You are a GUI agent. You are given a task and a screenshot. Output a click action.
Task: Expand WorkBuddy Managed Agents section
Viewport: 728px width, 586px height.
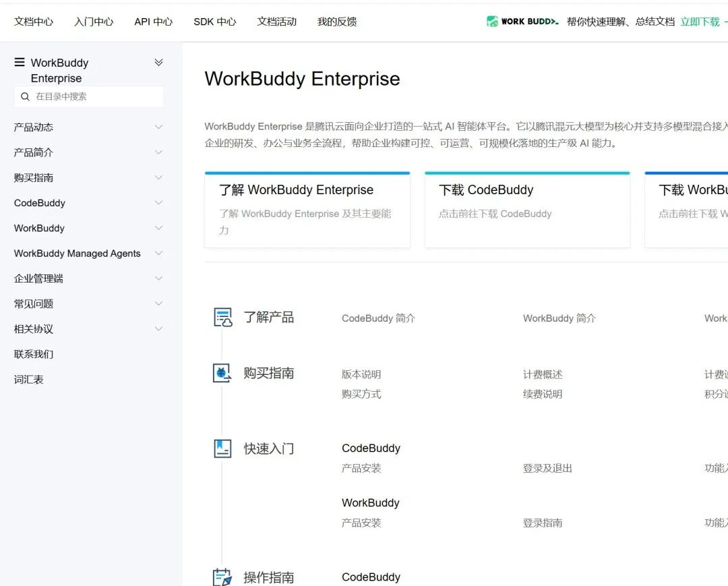[159, 253]
